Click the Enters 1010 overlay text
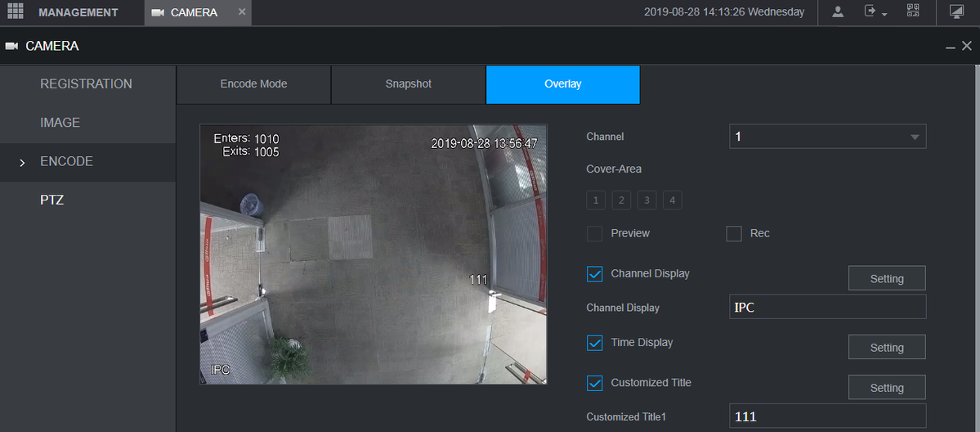Image resolution: width=980 pixels, height=432 pixels. click(x=246, y=138)
